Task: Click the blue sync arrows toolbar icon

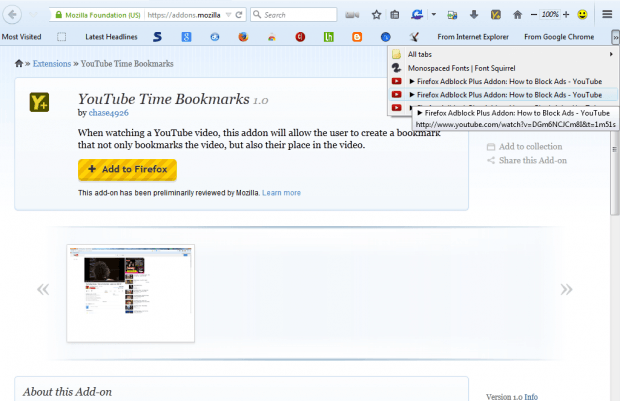Action: [x=417, y=15]
